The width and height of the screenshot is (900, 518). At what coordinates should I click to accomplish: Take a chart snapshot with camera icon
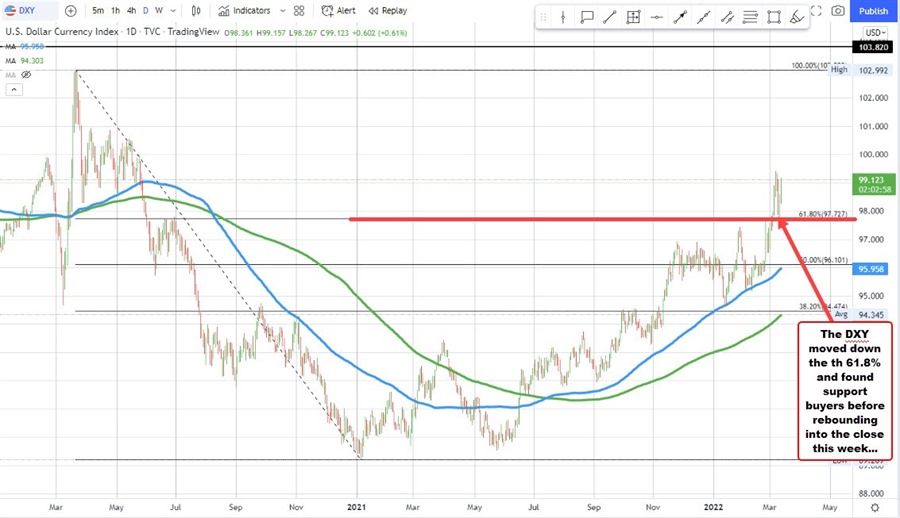coord(838,10)
